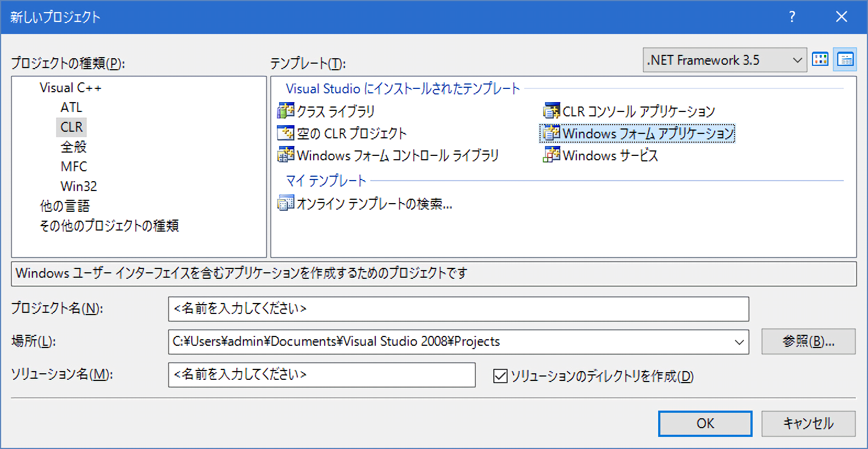Click the 参照(B)... browse button
868x449 pixels.
(x=808, y=341)
